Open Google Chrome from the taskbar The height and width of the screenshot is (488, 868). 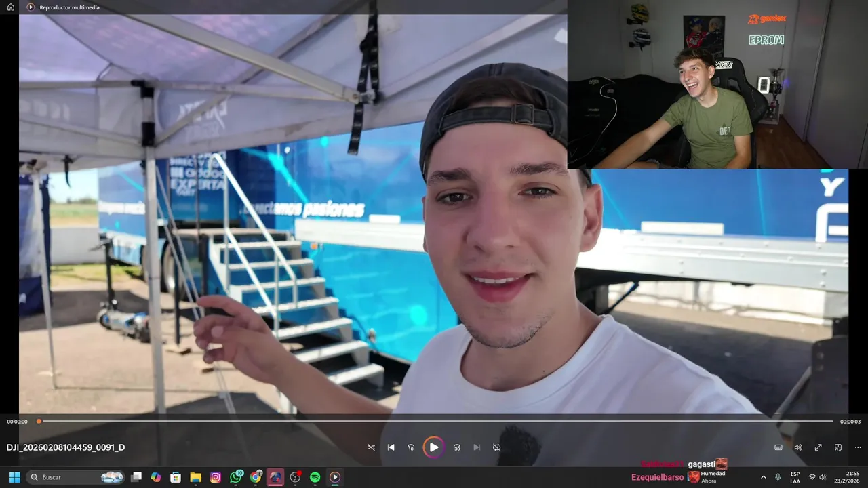tap(256, 477)
